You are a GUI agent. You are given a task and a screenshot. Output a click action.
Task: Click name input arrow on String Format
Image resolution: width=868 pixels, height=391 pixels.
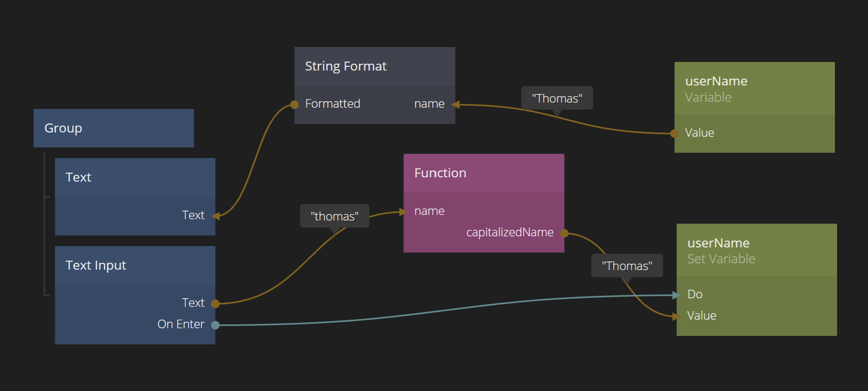[x=456, y=105]
